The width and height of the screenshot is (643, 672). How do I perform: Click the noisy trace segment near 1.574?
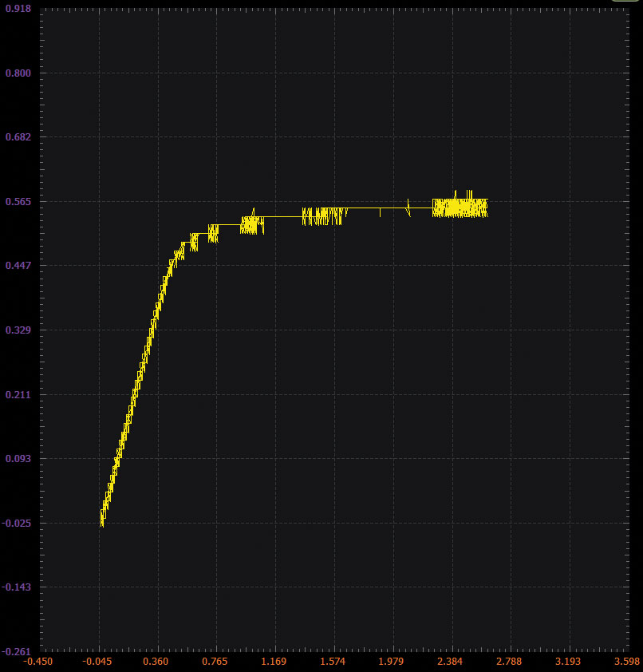point(325,216)
